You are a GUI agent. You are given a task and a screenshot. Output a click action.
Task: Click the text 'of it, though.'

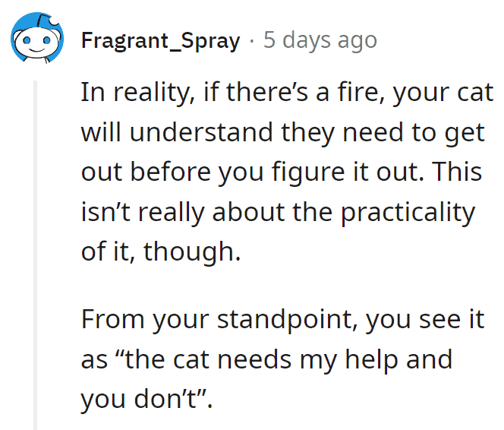point(161,251)
